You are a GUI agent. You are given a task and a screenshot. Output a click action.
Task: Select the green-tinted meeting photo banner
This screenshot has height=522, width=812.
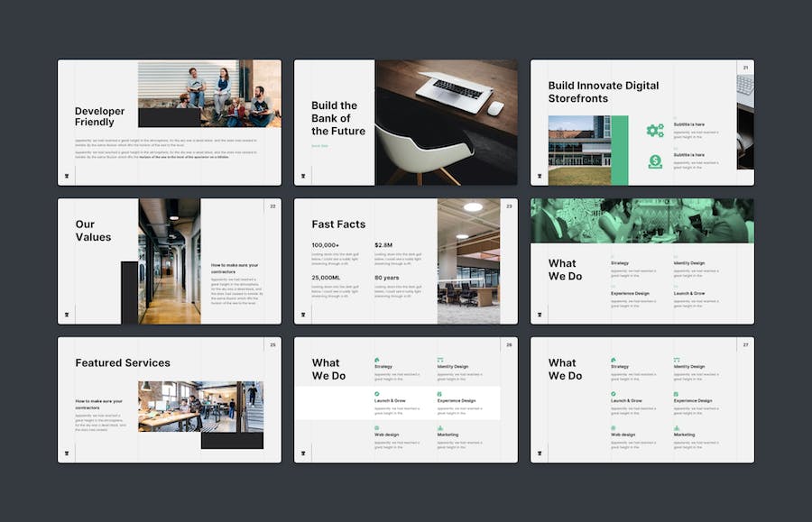coord(641,221)
